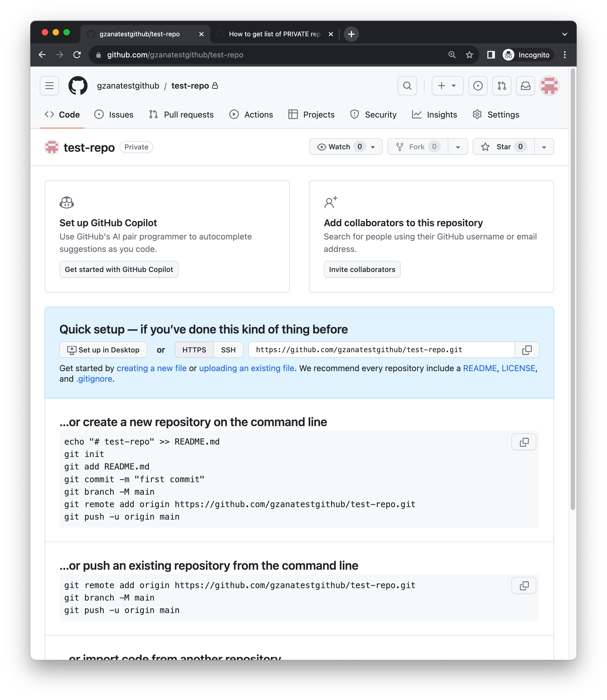Expand the browser tab search chevron
Screen dimensions: 607x700
565,34
